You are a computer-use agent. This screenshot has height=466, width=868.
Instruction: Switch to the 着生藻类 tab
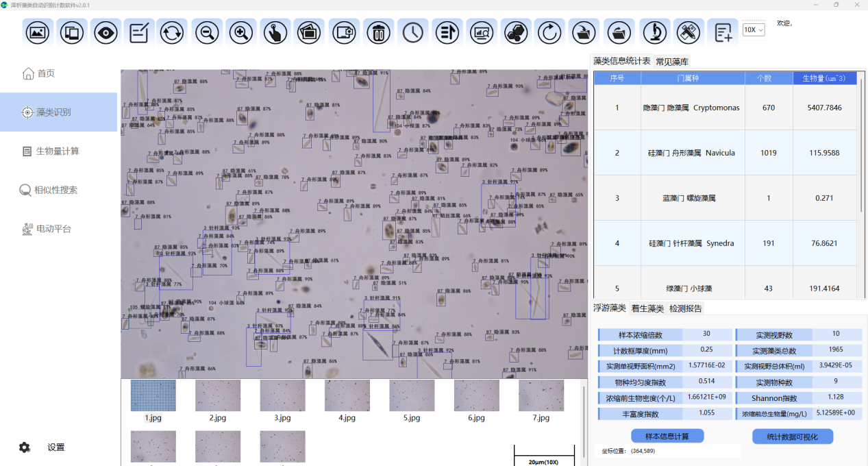click(x=647, y=308)
